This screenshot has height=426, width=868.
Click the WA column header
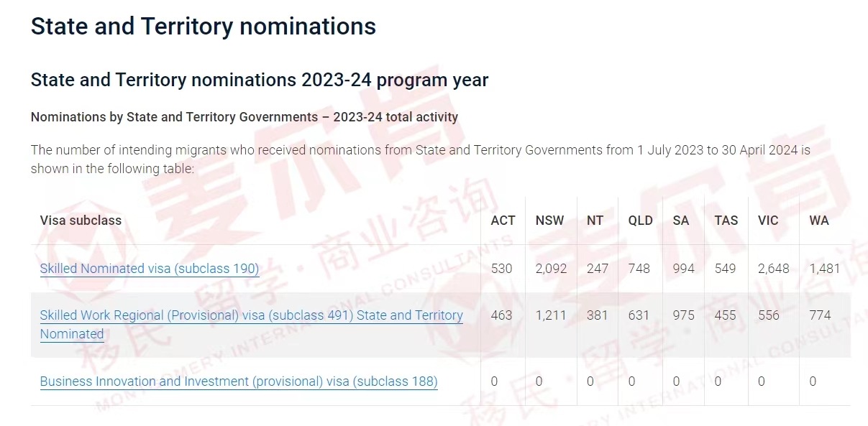819,221
